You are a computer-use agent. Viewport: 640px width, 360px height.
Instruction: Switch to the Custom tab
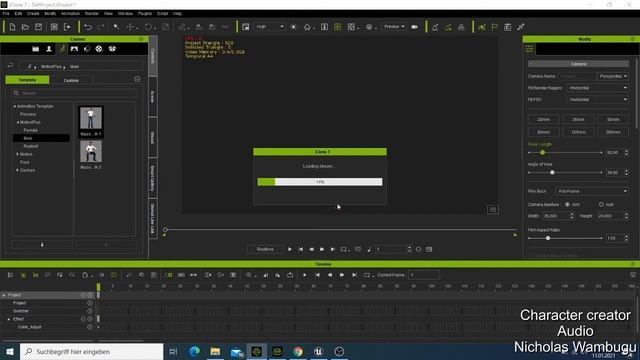71,80
